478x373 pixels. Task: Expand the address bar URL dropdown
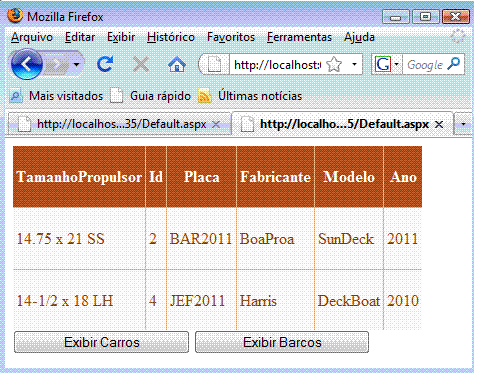pos(354,64)
